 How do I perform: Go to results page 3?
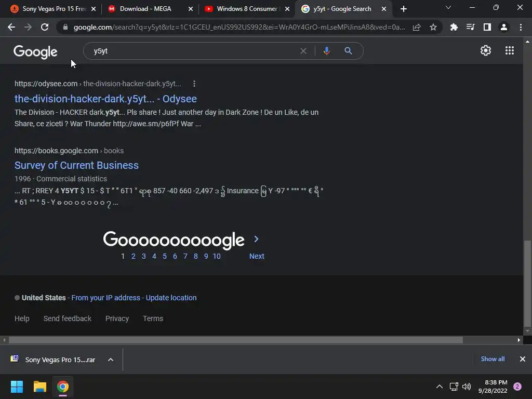[x=144, y=256]
